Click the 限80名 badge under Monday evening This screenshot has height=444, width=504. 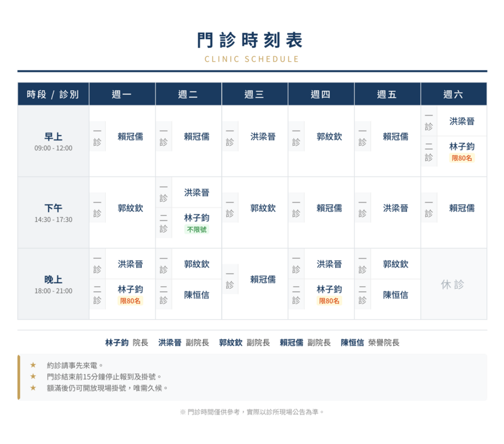(130, 301)
